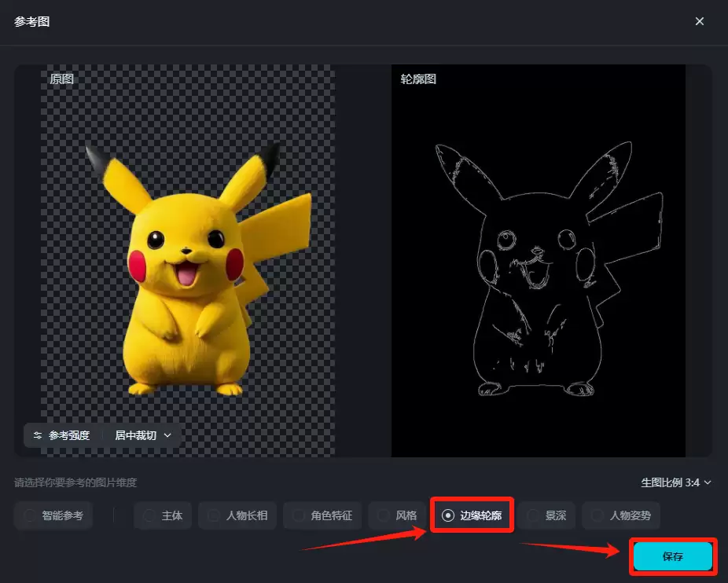Click the 参考强度 text label
This screenshot has width=728, height=583.
tap(69, 435)
